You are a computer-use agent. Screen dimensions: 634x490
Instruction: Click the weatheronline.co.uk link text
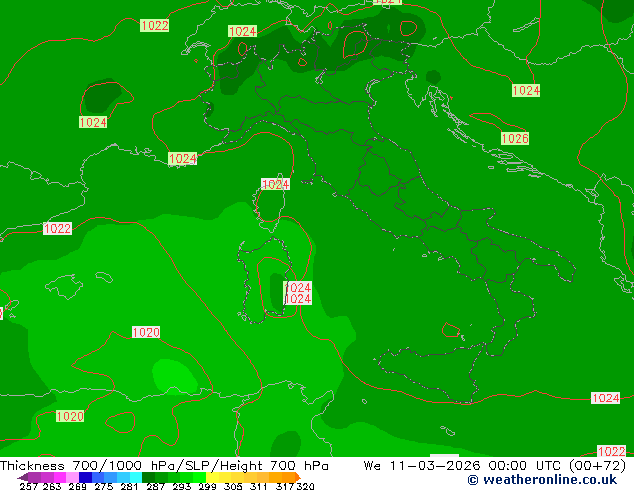[550, 480]
